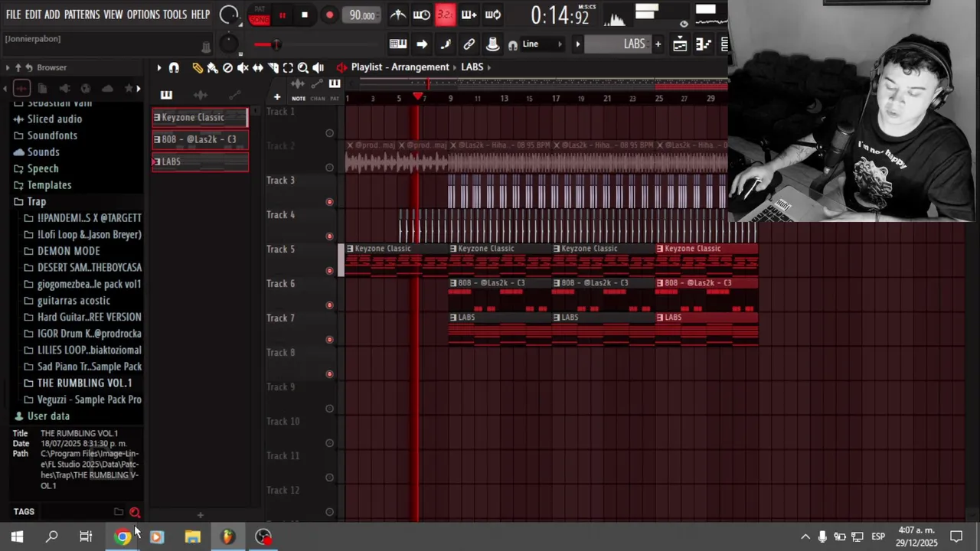Adjust the master pitch knob
Viewport: 980px width, 551px height.
coord(228,44)
